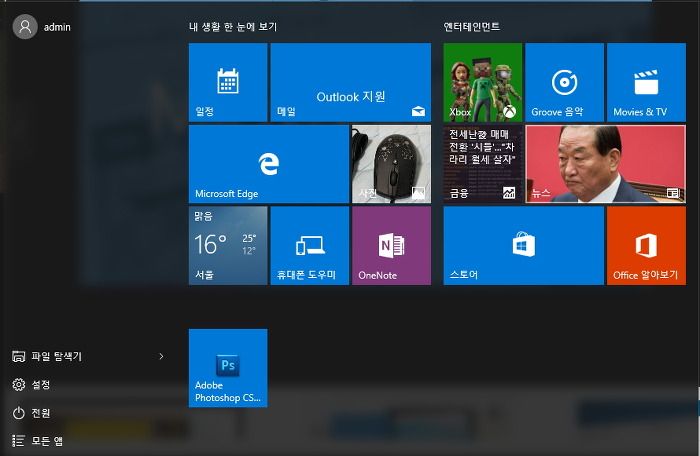Viewport: 700px width, 456px height.
Task: Open the 스토어 store tile
Action: pos(523,245)
